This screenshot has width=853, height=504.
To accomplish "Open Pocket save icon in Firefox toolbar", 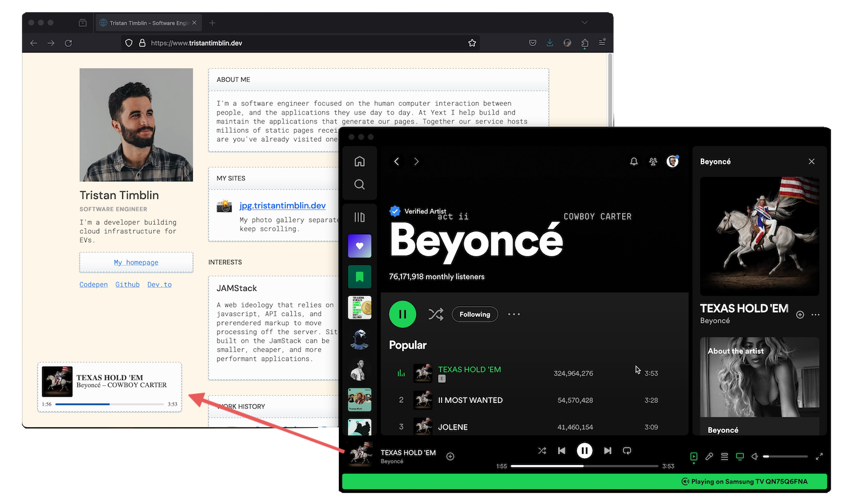I will tap(533, 43).
